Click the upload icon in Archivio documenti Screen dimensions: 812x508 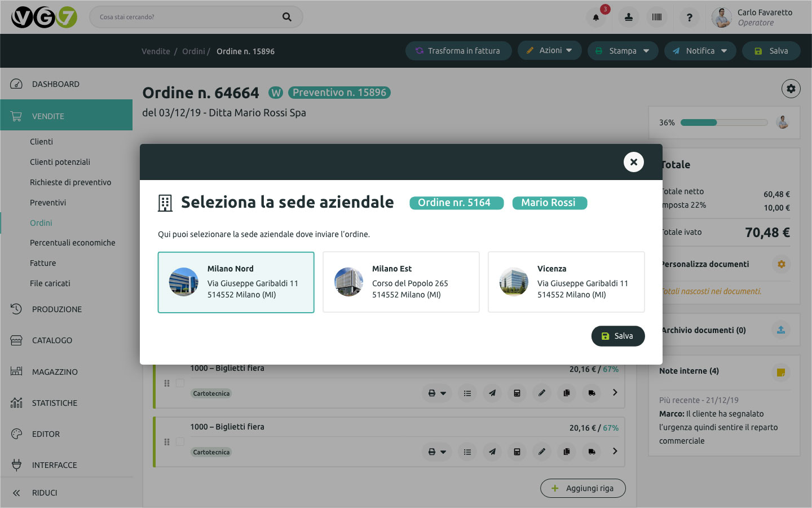point(781,330)
